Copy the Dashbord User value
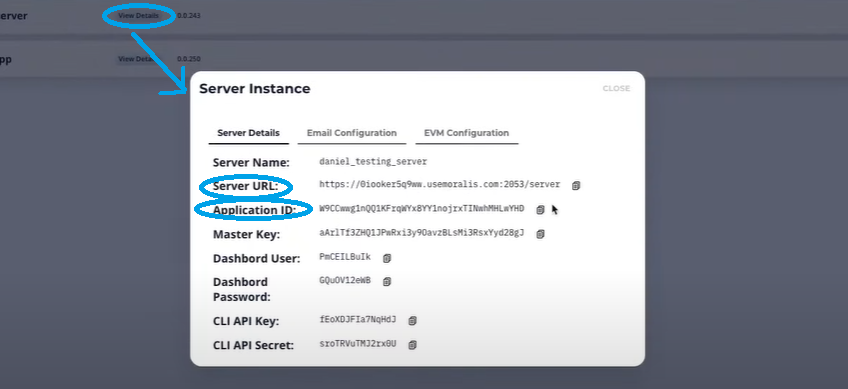The height and width of the screenshot is (389, 848). click(x=387, y=258)
